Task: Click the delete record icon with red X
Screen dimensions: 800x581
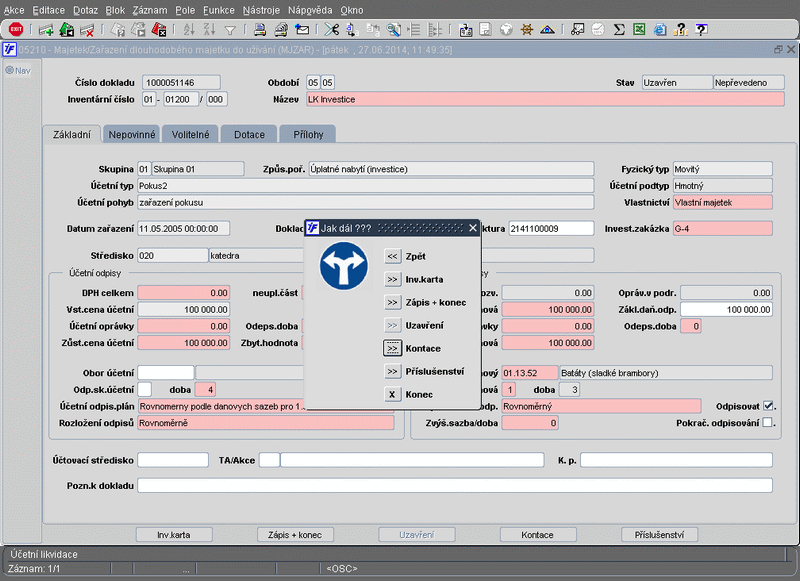Action: pyautogui.click(x=87, y=30)
